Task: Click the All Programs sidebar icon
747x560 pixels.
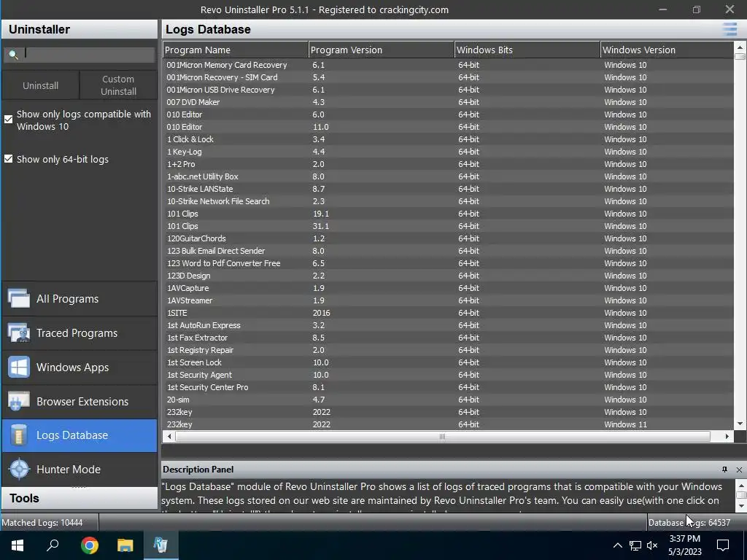Action: (x=18, y=298)
